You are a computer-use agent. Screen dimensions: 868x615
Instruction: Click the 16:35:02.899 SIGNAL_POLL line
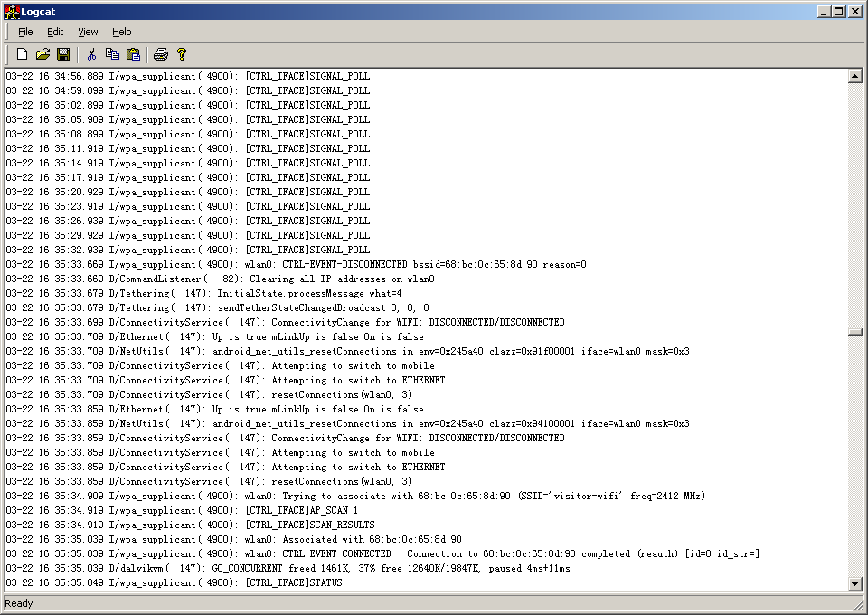188,105
